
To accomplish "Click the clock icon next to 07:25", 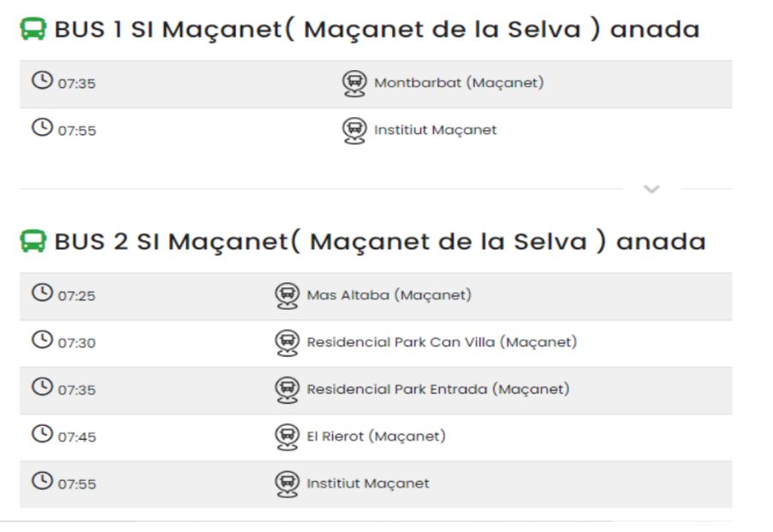I will coord(42,294).
